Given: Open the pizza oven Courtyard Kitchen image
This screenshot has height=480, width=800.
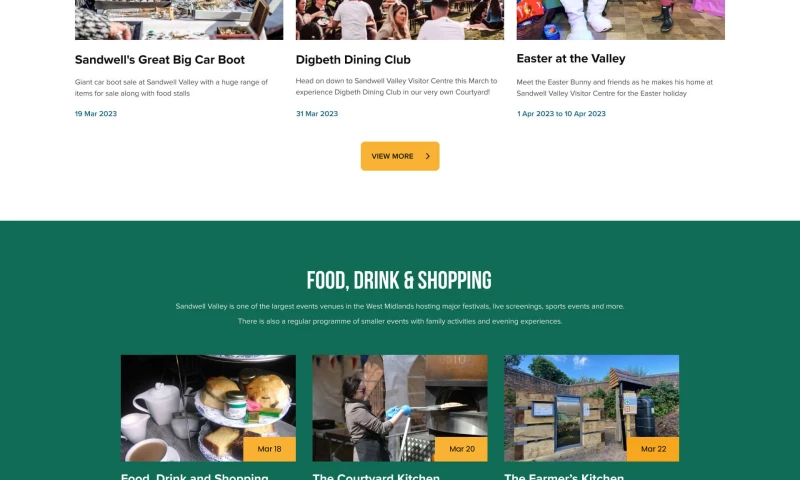Looking at the screenshot, I should [x=400, y=408].
